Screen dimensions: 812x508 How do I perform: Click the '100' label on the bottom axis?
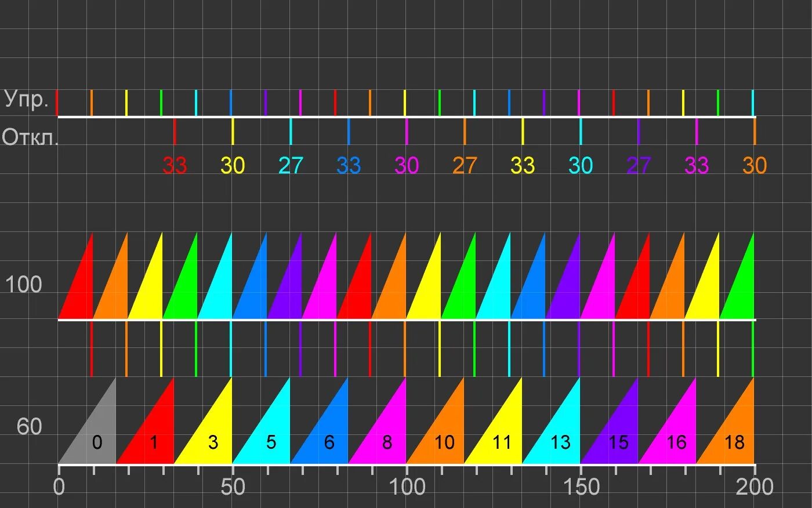(x=407, y=487)
